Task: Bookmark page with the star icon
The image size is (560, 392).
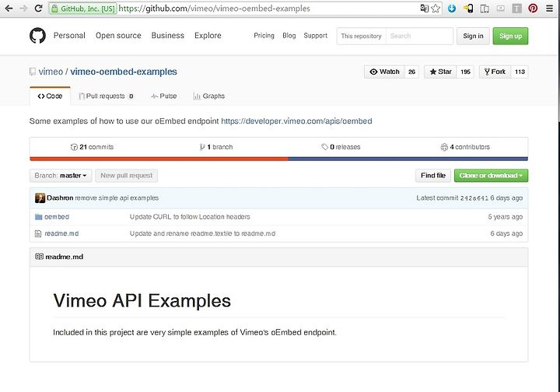Action: coord(436,9)
